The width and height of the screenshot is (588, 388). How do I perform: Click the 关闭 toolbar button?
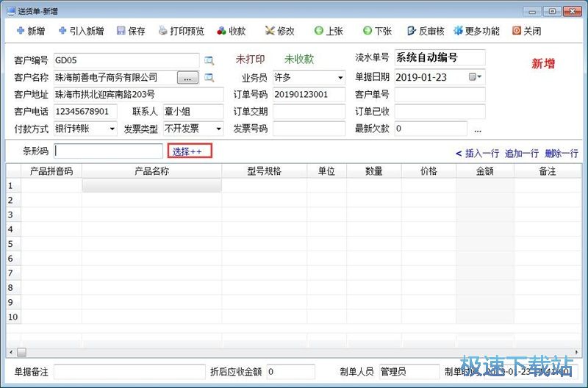pyautogui.click(x=527, y=31)
